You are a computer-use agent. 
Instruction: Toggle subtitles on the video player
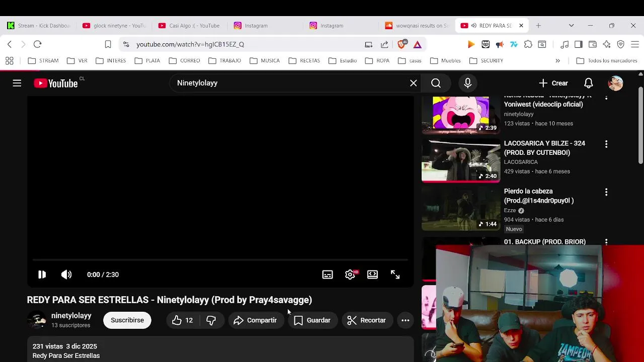(x=328, y=275)
